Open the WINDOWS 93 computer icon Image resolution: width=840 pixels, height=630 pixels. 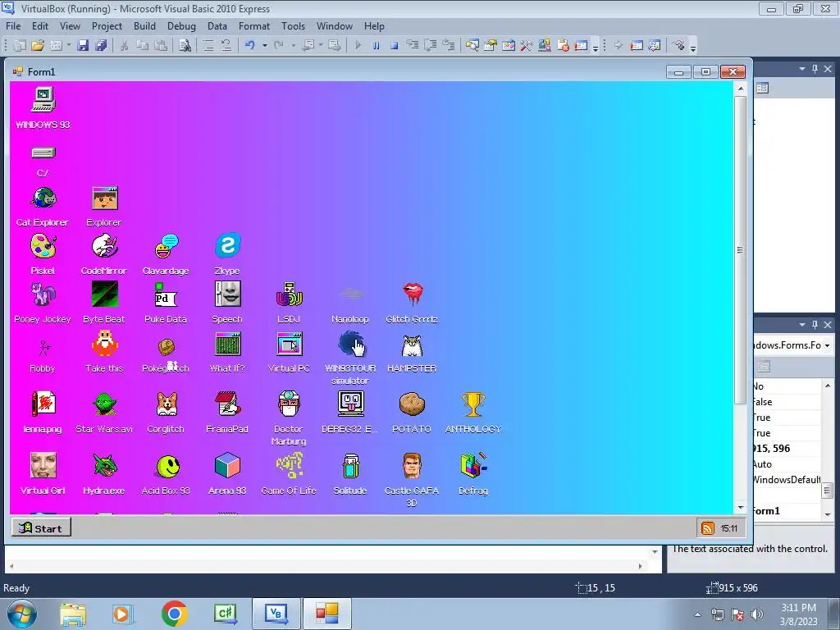[43, 100]
